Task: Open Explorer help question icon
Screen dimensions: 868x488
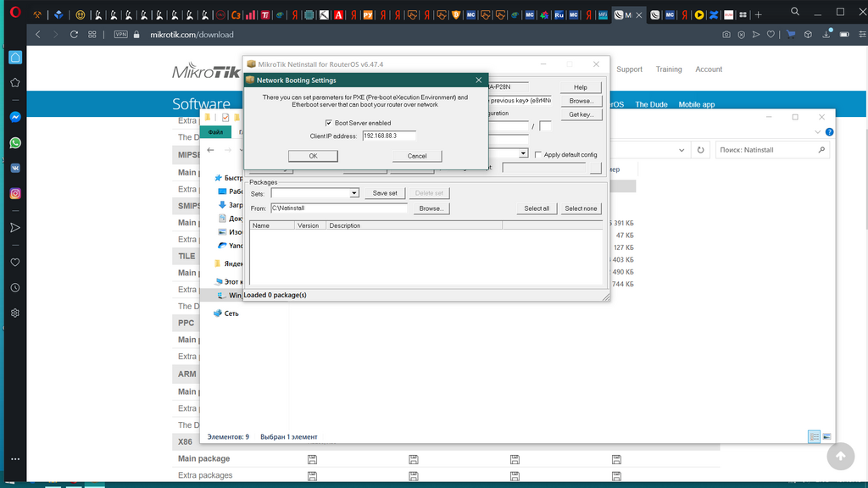Action: point(829,132)
